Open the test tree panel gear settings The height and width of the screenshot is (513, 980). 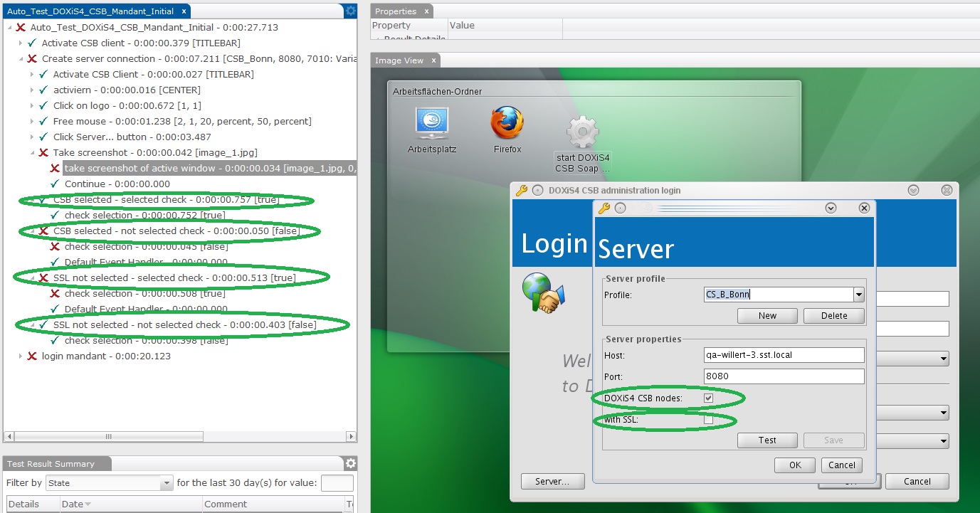(x=350, y=11)
